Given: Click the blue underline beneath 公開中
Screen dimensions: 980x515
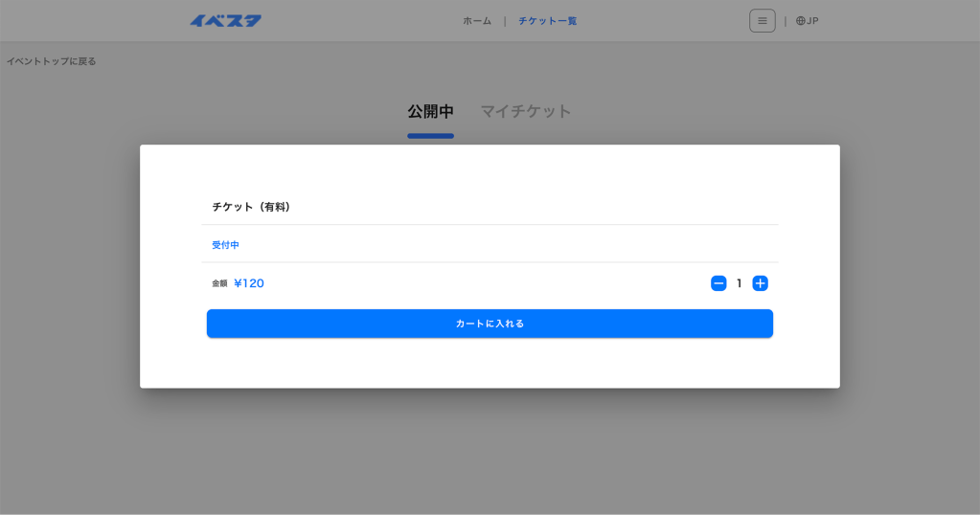Looking at the screenshot, I should [x=430, y=136].
